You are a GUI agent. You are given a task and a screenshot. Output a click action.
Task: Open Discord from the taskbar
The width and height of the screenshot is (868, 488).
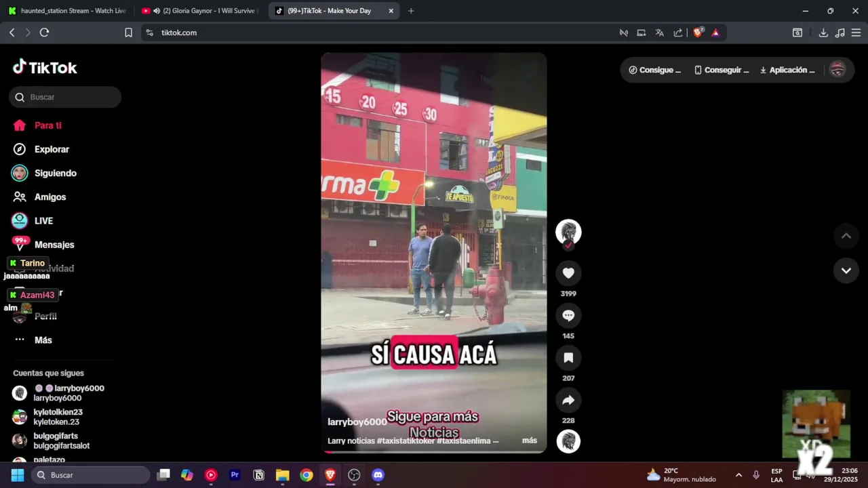tap(378, 475)
